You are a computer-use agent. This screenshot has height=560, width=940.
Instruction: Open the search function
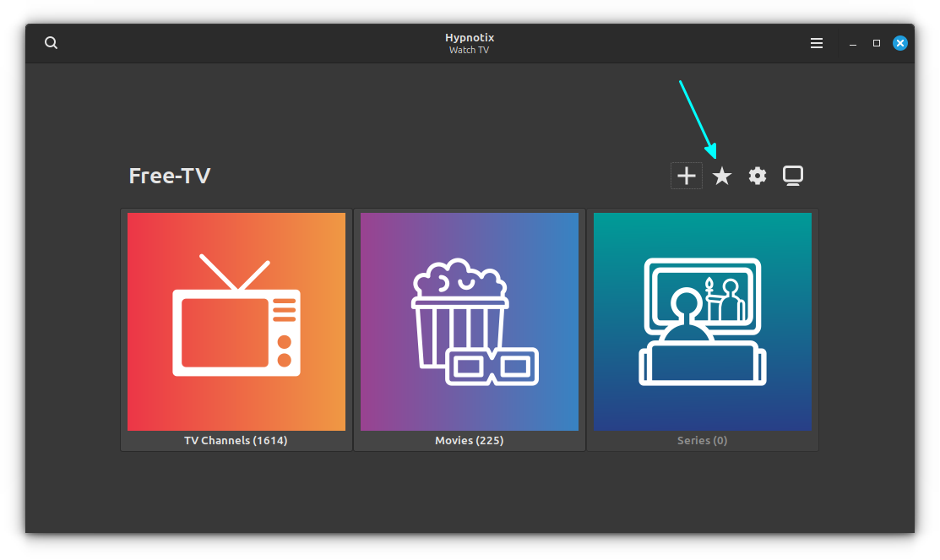point(51,42)
